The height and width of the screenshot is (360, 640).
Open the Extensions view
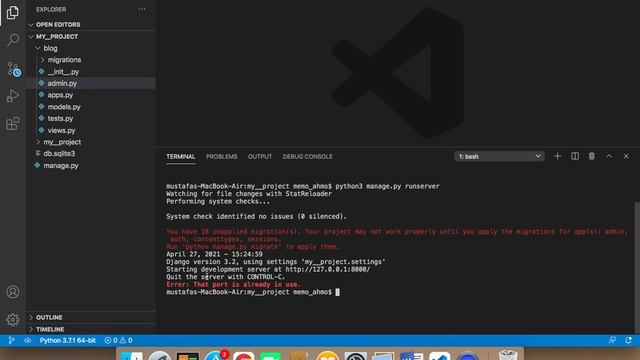[13, 123]
